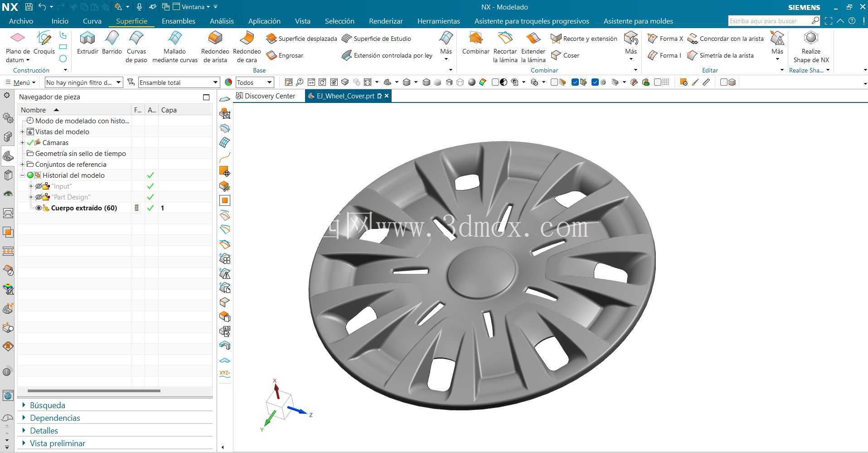Open the Ensamble total scope dropdown
Viewport: 868px width, 453px height.
[179, 82]
